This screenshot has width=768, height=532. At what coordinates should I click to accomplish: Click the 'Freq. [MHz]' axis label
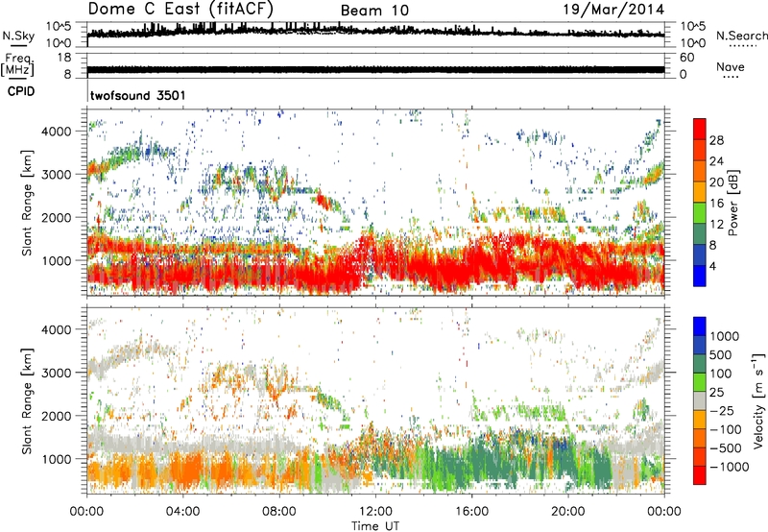(x=18, y=65)
